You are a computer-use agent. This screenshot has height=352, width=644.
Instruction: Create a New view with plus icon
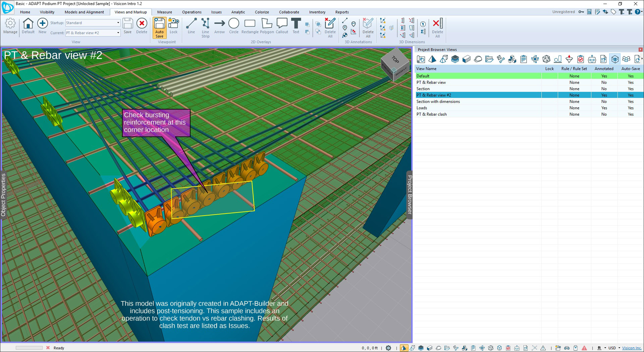[x=42, y=26]
